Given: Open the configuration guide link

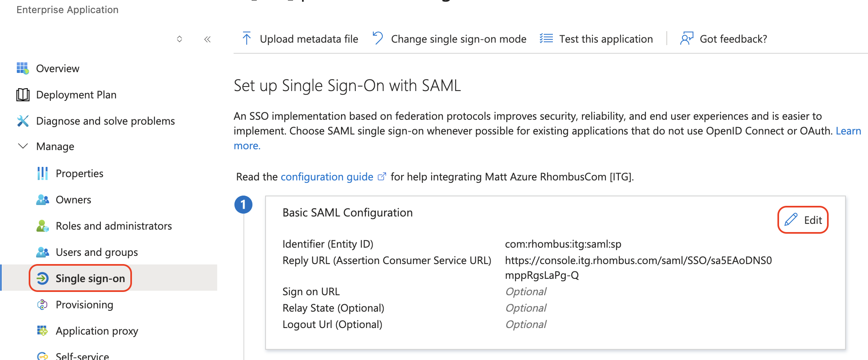Looking at the screenshot, I should click(327, 177).
